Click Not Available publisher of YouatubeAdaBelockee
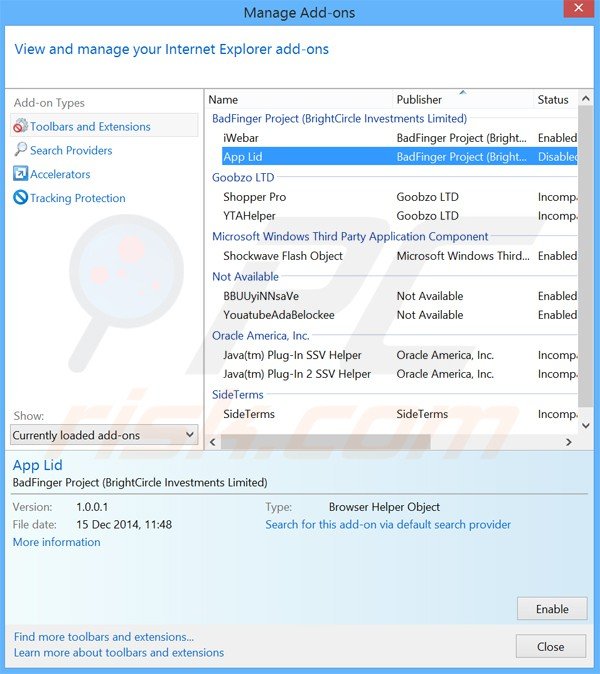The height and width of the screenshot is (674, 600). point(430,315)
